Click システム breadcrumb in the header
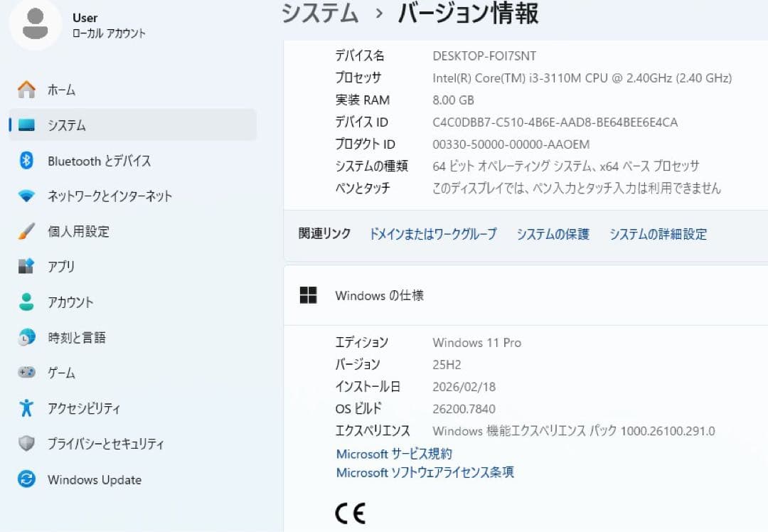Screen dimensions: 768x532 coord(320,13)
